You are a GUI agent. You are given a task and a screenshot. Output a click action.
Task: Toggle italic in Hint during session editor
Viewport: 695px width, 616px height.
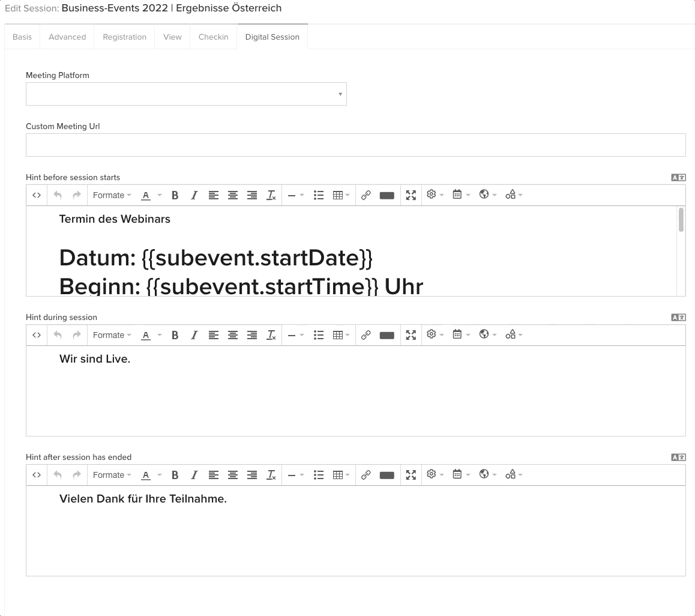(x=194, y=335)
